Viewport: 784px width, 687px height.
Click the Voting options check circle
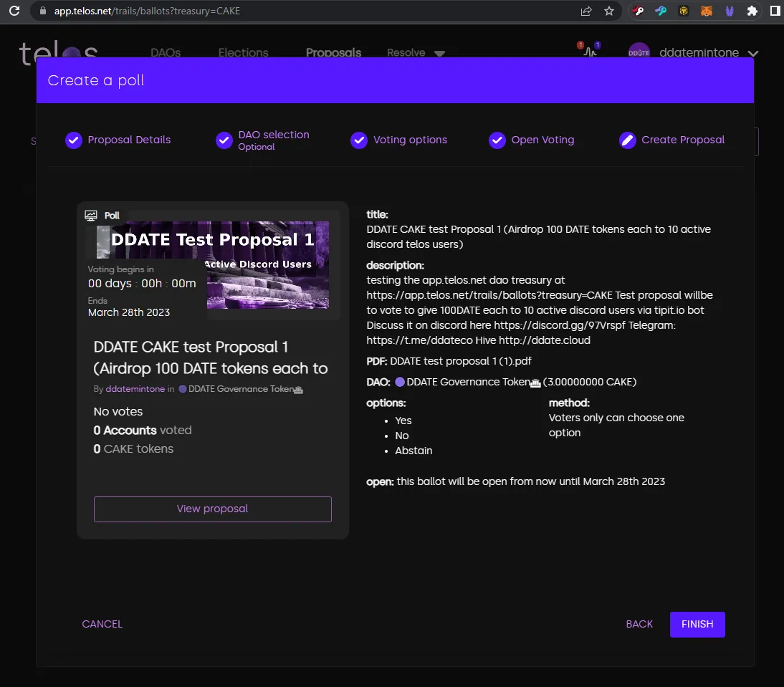click(359, 140)
